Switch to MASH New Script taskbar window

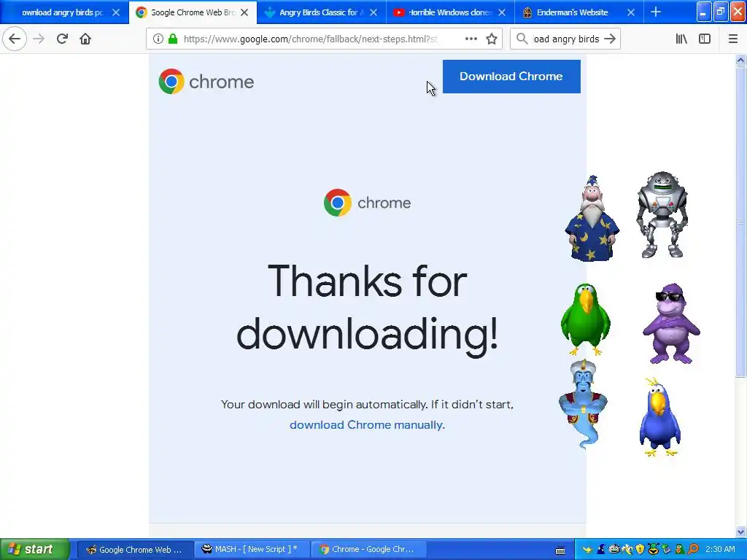(x=252, y=549)
